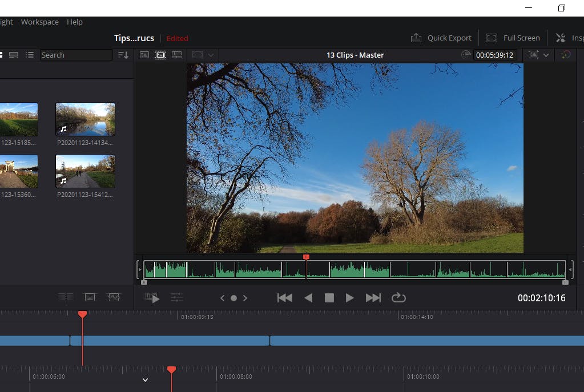Toggle bypass color grades icon

[x=533, y=55]
